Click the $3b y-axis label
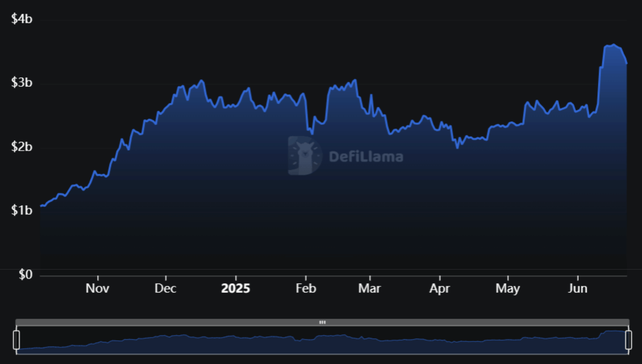642x364 pixels. (x=22, y=83)
